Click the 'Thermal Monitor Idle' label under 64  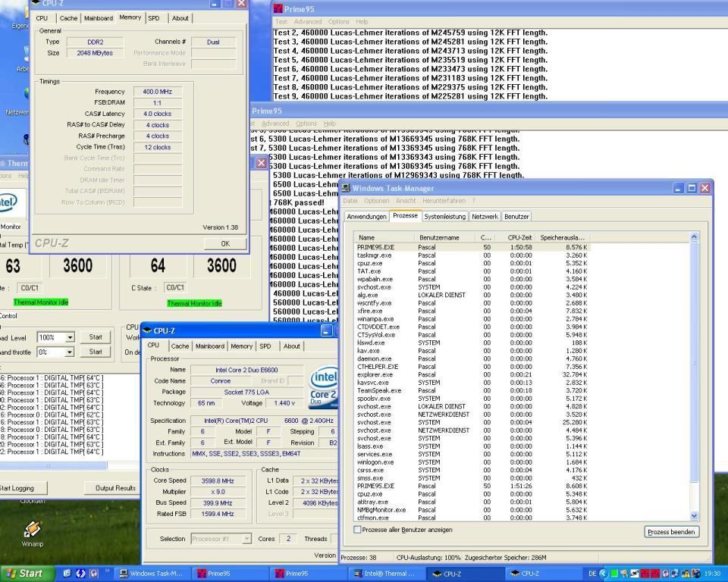[195, 303]
